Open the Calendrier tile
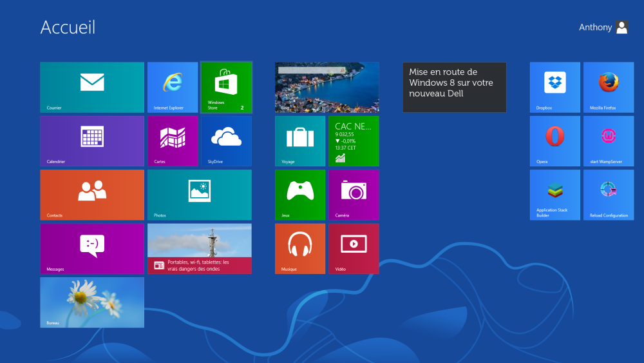This screenshot has width=644, height=363. [x=92, y=141]
